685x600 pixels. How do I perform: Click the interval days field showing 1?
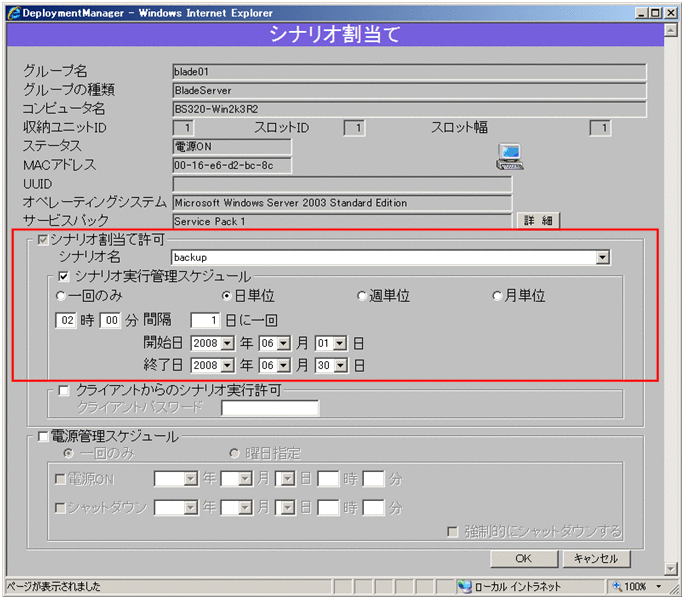pos(205,320)
